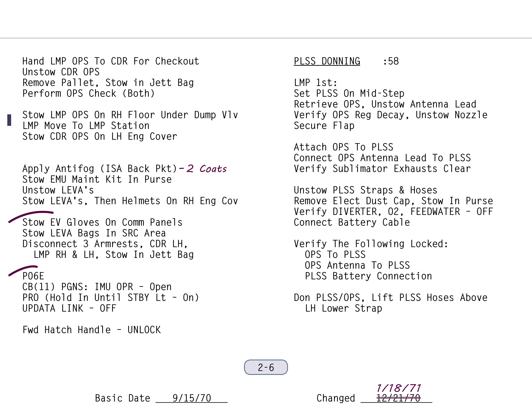
Task: Click the "Unstow CDR OPS" line
Action: [61, 72]
